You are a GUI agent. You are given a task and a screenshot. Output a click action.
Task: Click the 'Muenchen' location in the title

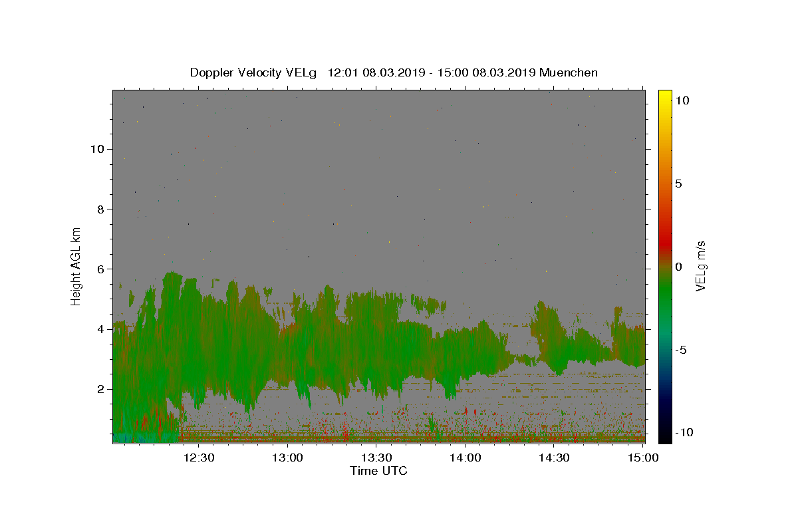pyautogui.click(x=569, y=72)
